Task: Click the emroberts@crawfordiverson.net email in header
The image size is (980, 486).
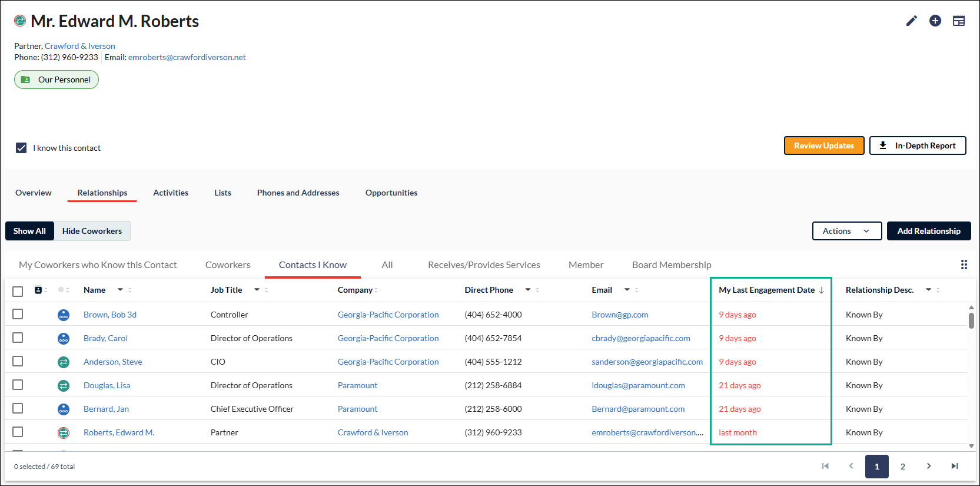Action: click(187, 57)
